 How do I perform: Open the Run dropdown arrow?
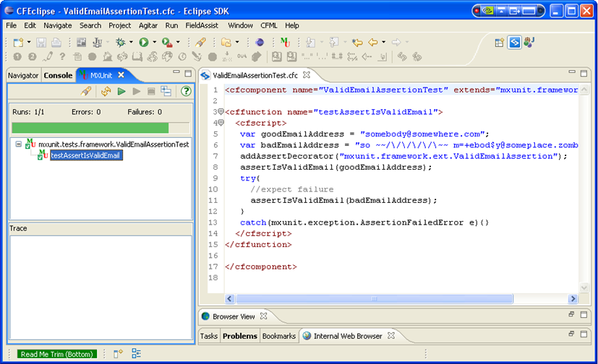(155, 43)
